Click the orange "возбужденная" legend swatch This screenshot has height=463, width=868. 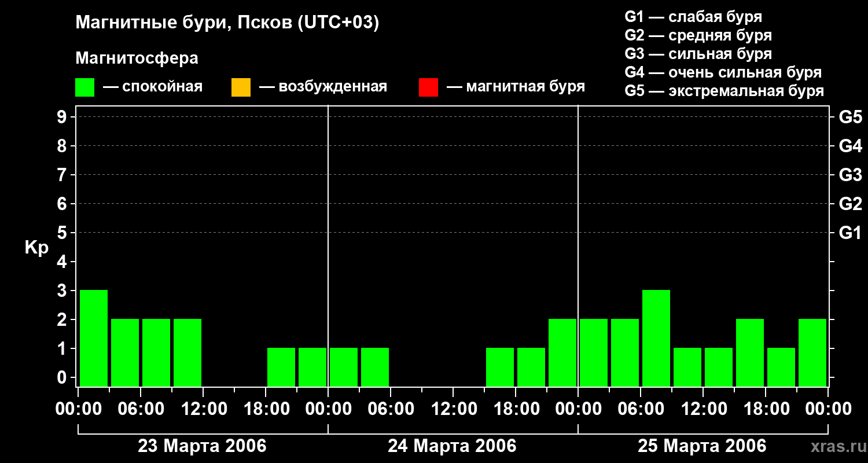(241, 87)
